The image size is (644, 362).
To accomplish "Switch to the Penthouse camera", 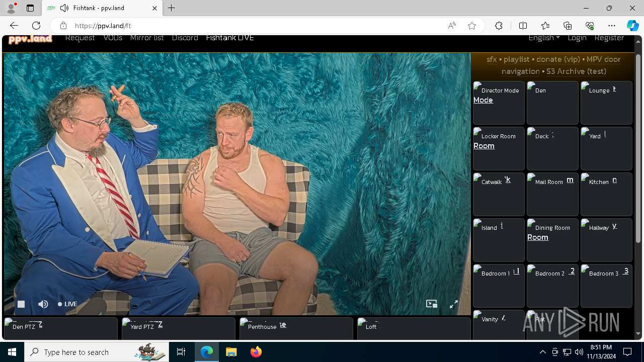I will click(x=296, y=329).
